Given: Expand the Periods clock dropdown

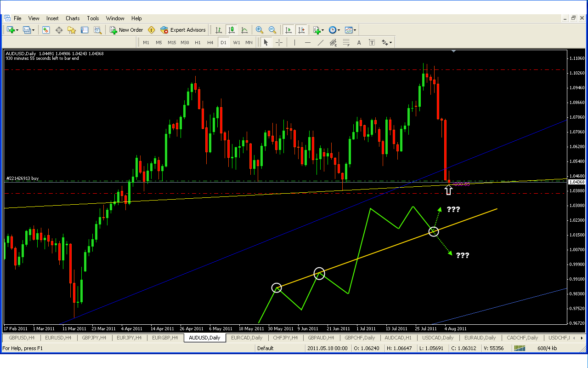Looking at the screenshot, I should (x=339, y=30).
